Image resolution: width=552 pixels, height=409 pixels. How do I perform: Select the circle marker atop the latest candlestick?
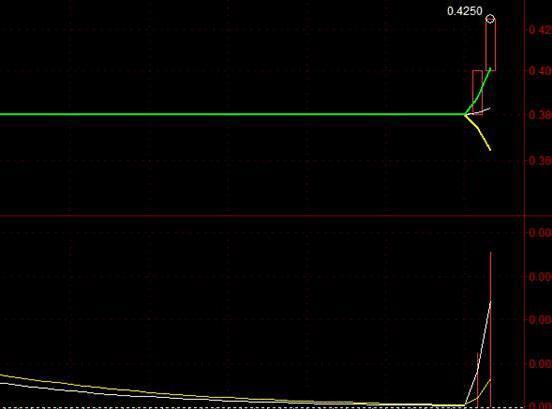pyautogui.click(x=490, y=19)
